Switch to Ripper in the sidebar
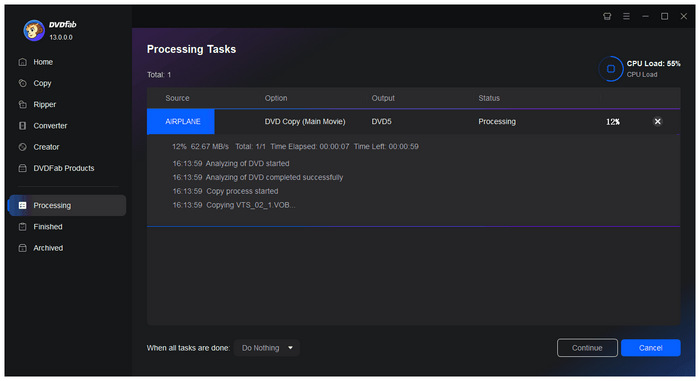 pos(45,105)
